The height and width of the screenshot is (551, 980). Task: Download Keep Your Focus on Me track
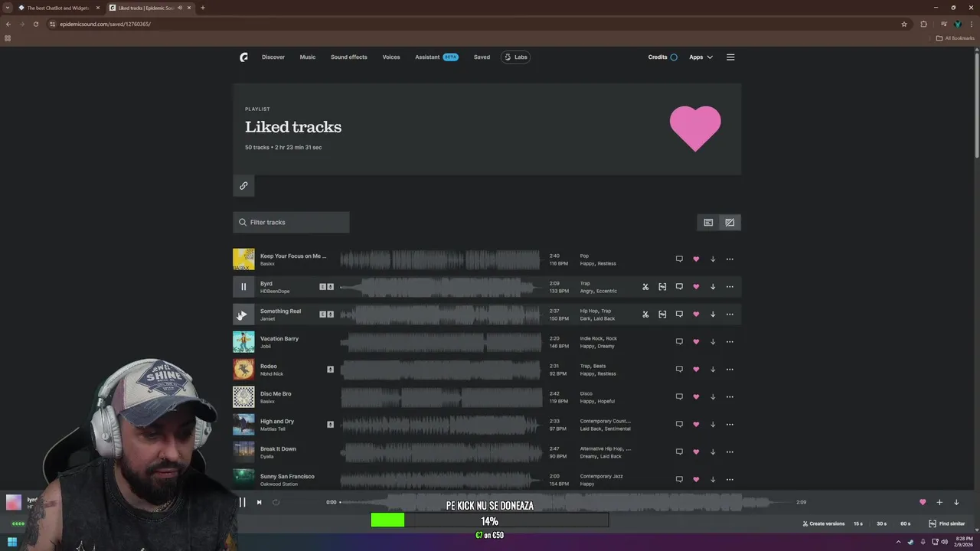(x=713, y=259)
